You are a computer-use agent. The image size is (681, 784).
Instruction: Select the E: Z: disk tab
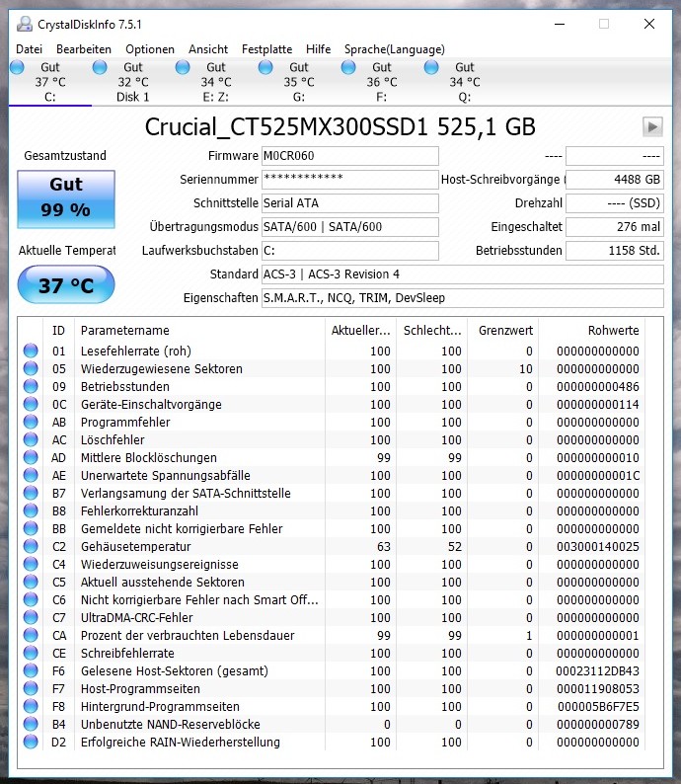216,82
